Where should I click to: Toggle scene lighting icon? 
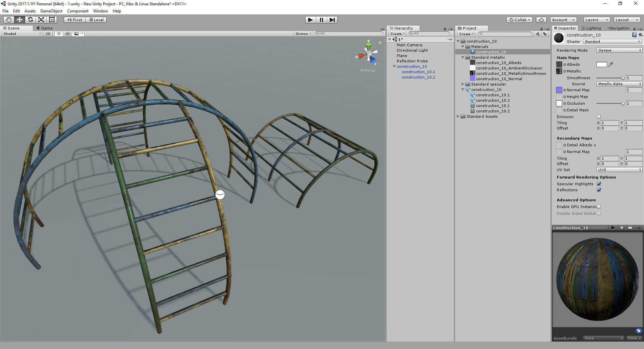(59, 34)
